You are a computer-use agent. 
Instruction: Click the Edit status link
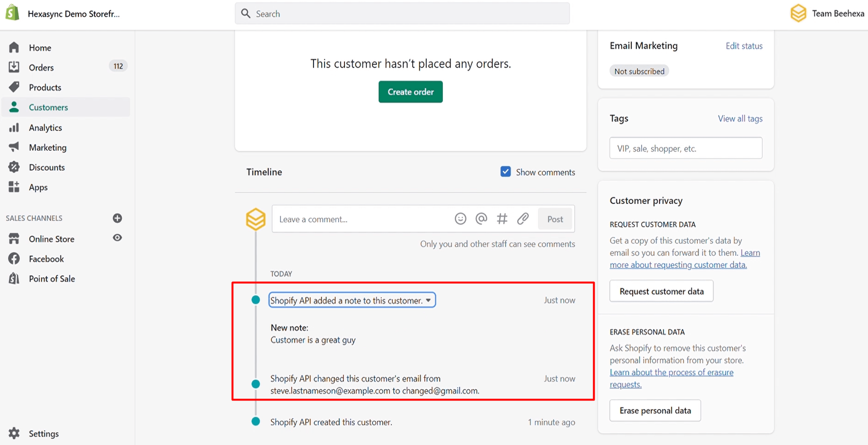click(744, 46)
